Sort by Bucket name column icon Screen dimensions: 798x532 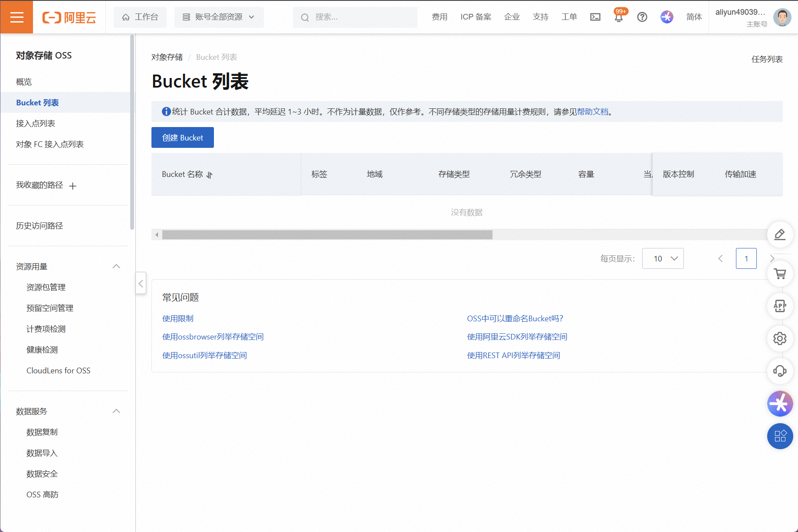coord(210,175)
